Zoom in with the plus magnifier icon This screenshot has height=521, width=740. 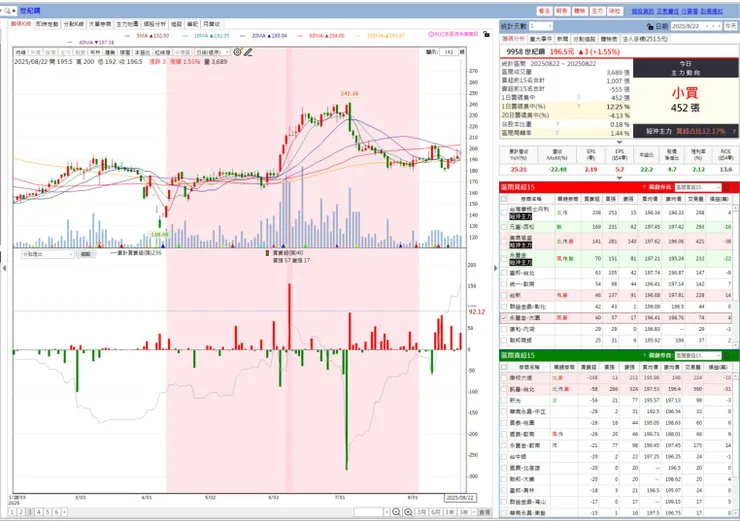click(409, 512)
